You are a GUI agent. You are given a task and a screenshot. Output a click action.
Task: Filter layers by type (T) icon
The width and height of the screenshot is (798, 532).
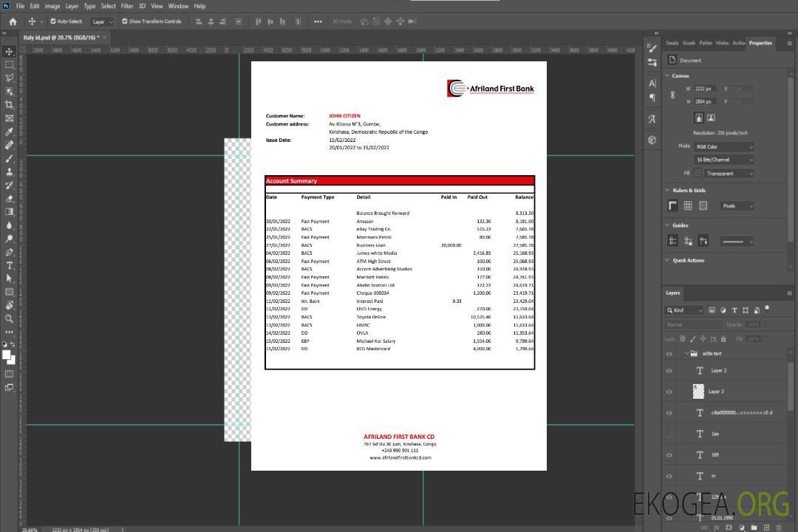point(734,310)
